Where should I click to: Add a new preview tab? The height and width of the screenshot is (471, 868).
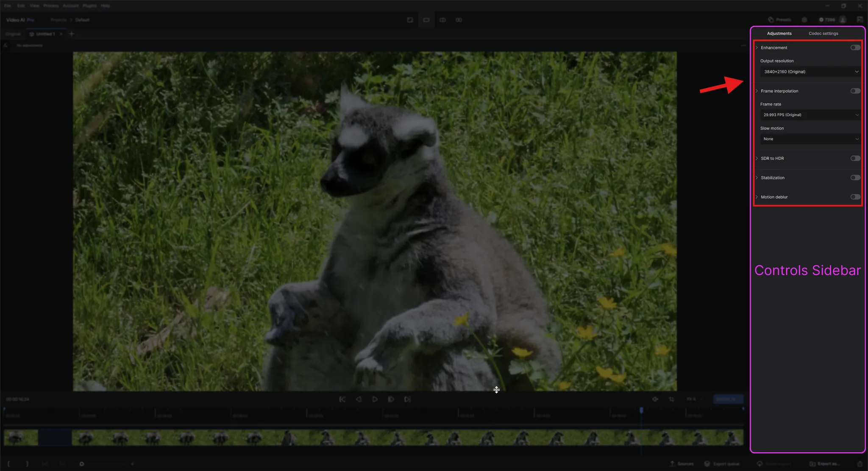coord(72,34)
